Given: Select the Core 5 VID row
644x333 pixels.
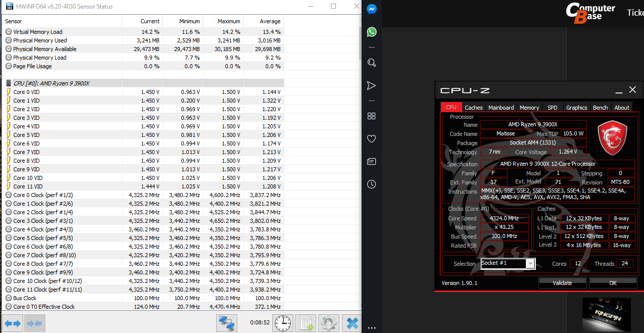Looking at the screenshot, I should (x=142, y=135).
